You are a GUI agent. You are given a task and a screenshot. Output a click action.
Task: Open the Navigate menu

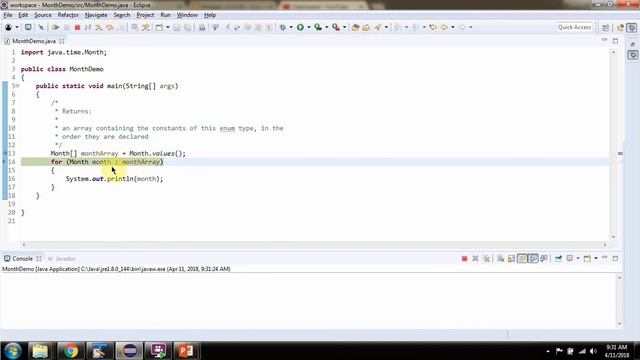tap(96, 15)
